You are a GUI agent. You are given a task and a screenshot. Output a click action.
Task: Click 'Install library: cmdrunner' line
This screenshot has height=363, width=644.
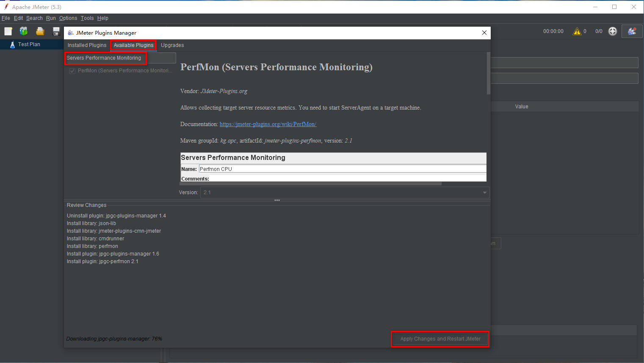coord(96,239)
